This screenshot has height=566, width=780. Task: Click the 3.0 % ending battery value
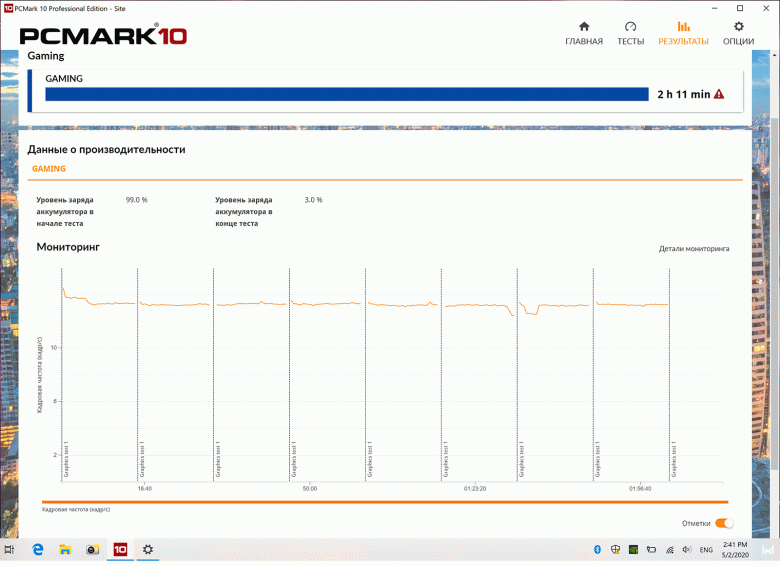point(313,200)
